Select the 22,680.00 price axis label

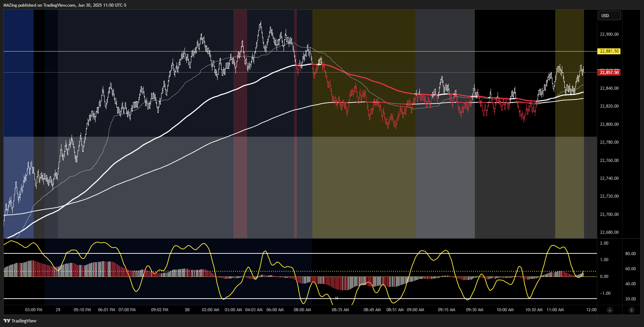coord(609,232)
